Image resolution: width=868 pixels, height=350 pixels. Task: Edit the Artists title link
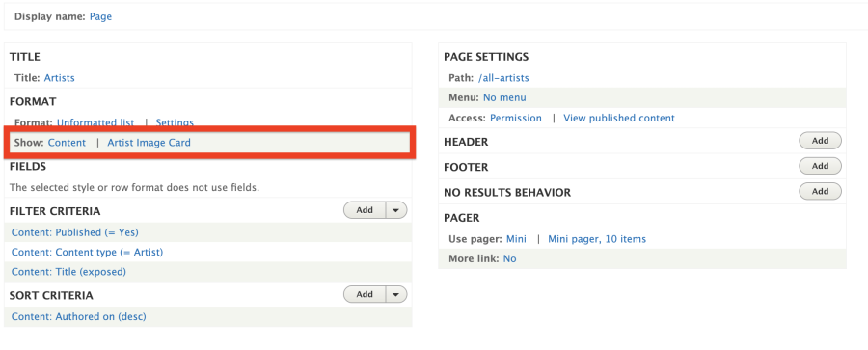[x=59, y=78]
